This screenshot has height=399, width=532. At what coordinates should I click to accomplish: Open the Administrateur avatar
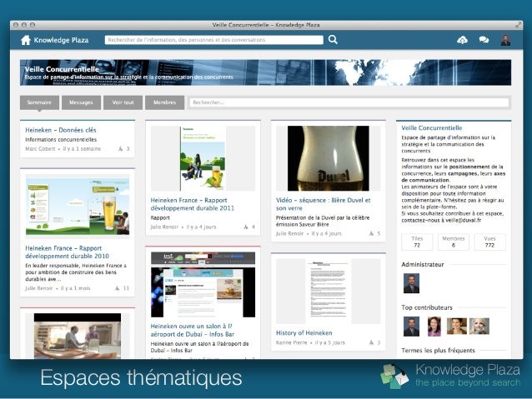[x=411, y=283]
